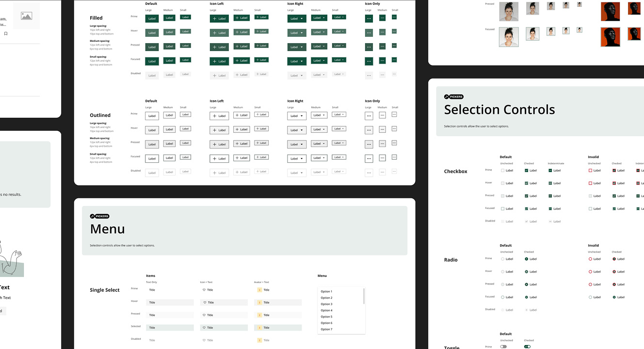644x349 pixels.
Task: Click the medium Outlined Prime Default Label button
Action: [x=169, y=115]
